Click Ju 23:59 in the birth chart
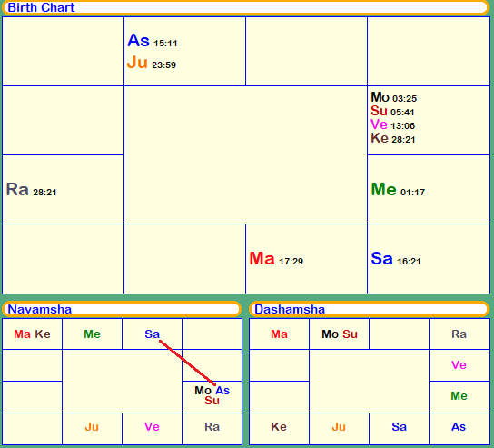 point(152,62)
